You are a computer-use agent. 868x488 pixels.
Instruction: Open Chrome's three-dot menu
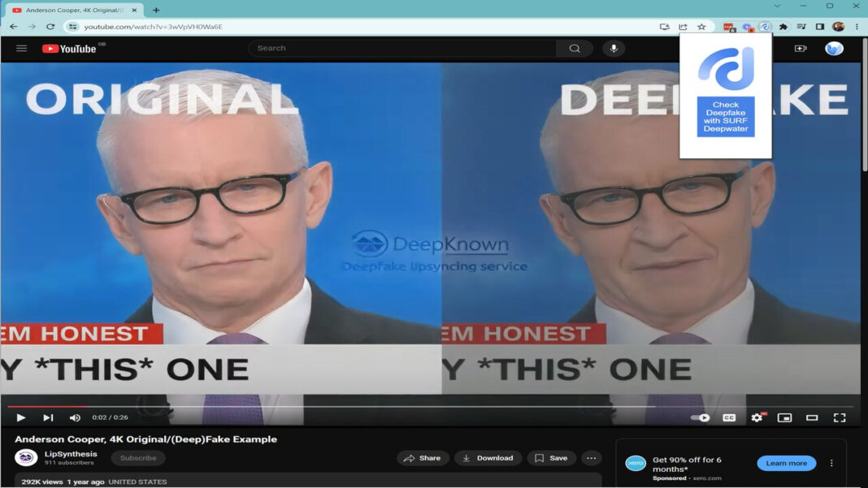click(857, 26)
